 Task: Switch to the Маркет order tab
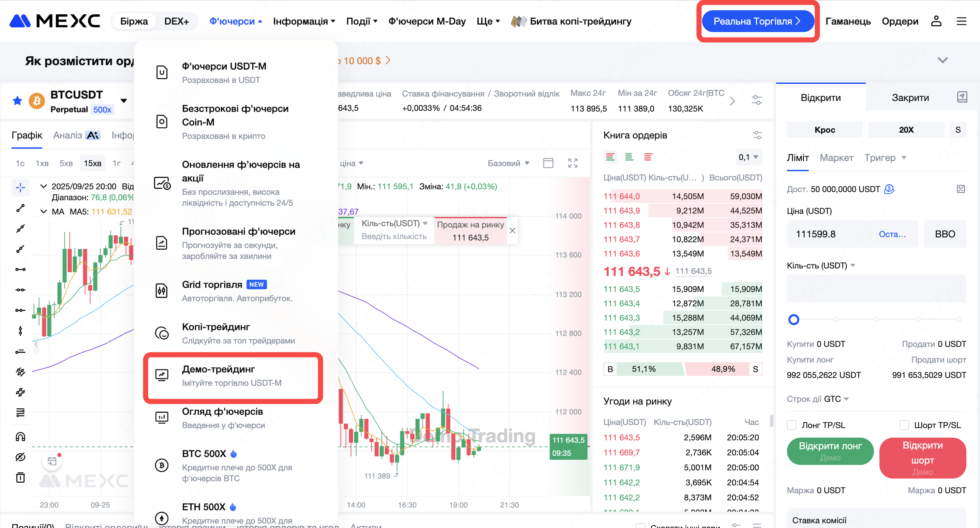pos(836,158)
